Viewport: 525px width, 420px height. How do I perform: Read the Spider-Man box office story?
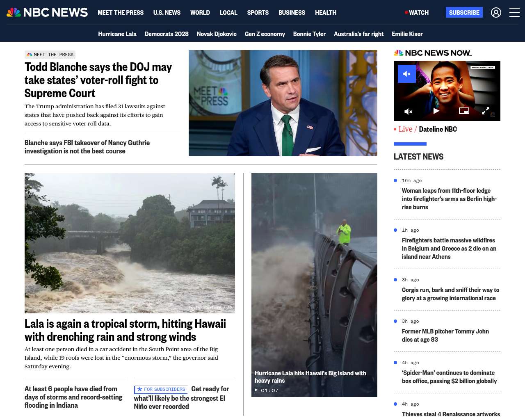[449, 377]
